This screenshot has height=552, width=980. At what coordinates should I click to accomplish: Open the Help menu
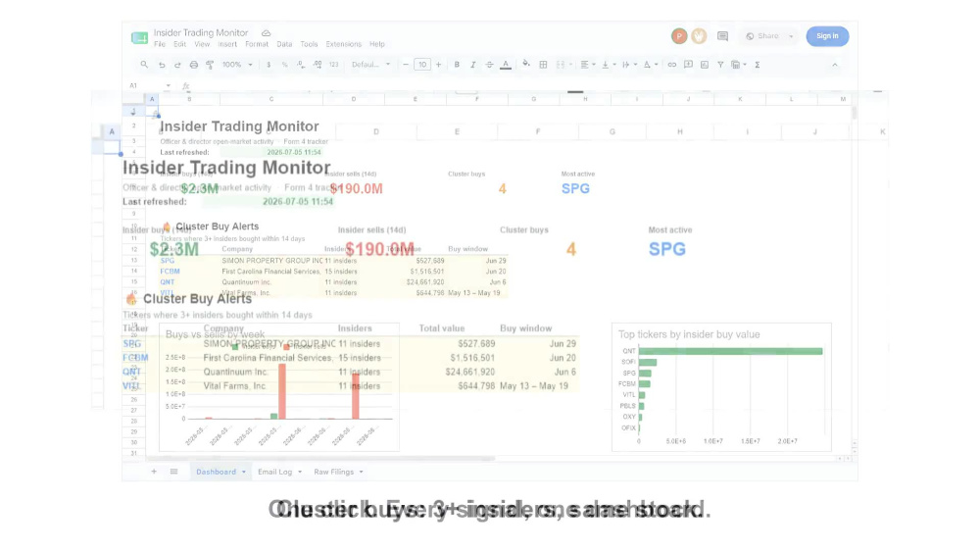377,44
